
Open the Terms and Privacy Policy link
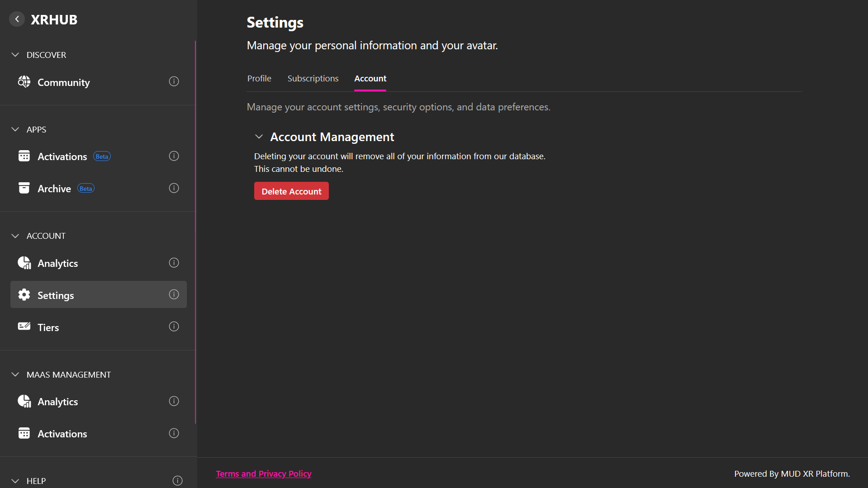click(264, 474)
